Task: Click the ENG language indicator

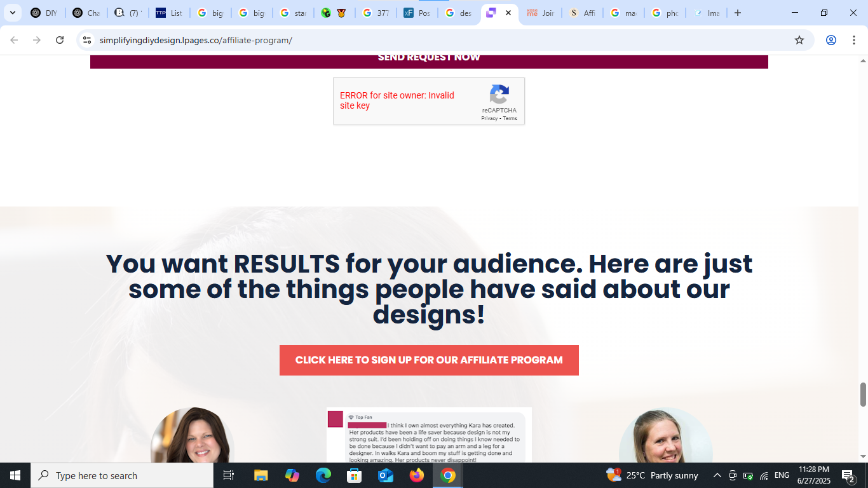Action: click(x=782, y=475)
